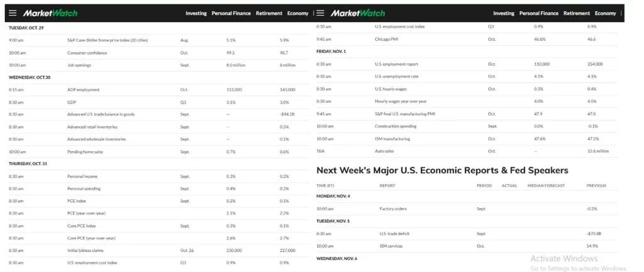
Task: Click the 'Job openings' report name
Action: coord(79,65)
